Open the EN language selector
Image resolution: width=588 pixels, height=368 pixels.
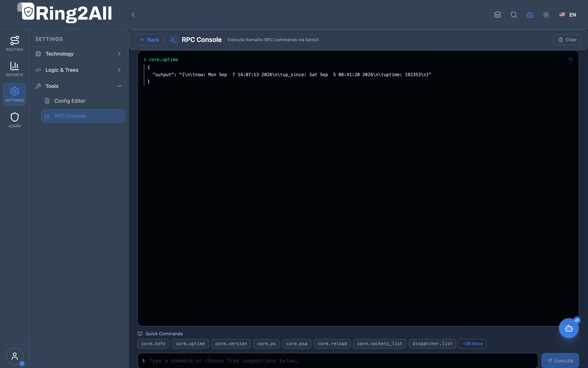[x=568, y=15]
